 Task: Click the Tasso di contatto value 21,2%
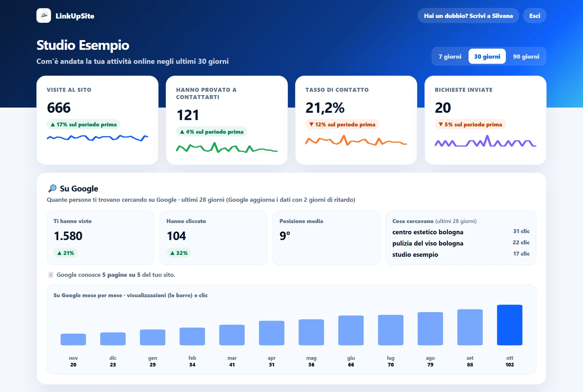click(x=325, y=108)
